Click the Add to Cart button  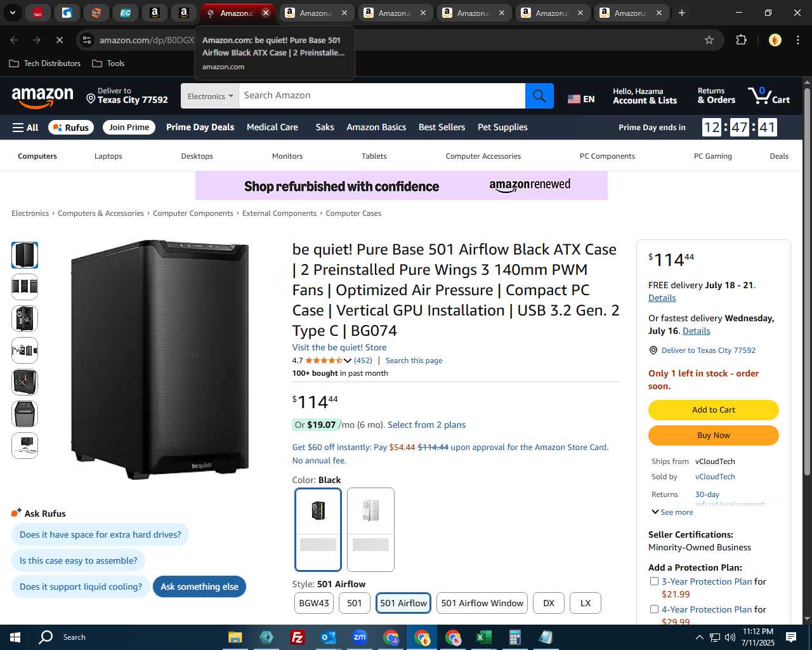(x=714, y=410)
